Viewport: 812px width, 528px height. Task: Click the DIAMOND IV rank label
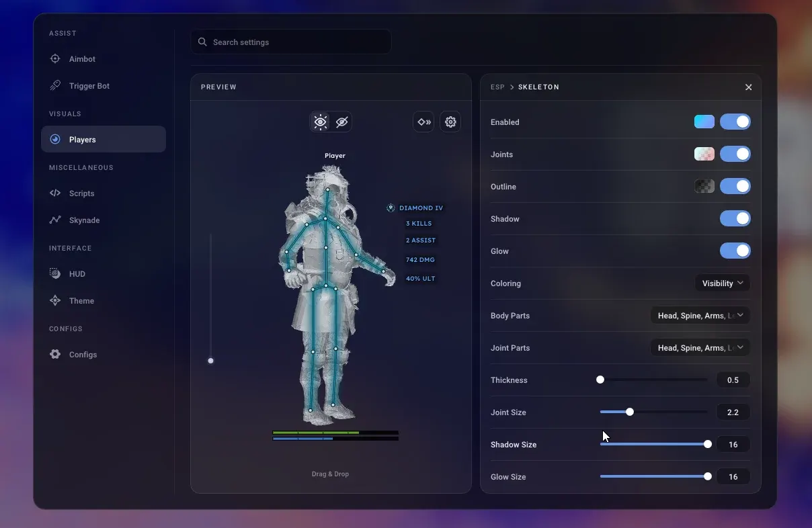(x=421, y=208)
